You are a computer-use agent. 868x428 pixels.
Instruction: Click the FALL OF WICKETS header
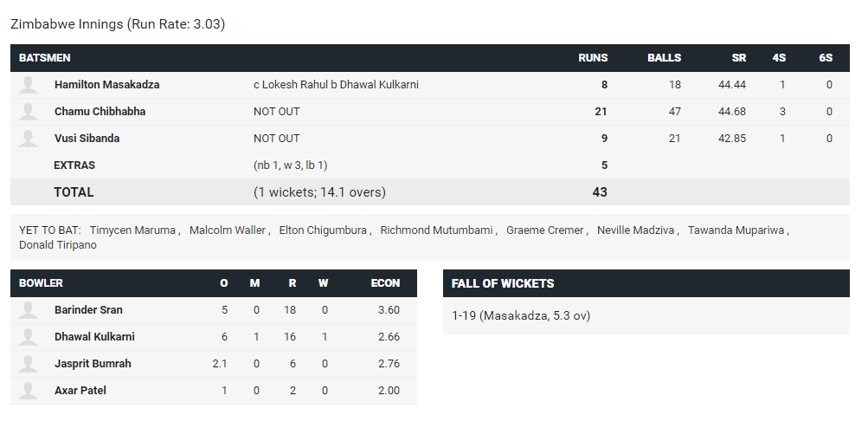[503, 283]
